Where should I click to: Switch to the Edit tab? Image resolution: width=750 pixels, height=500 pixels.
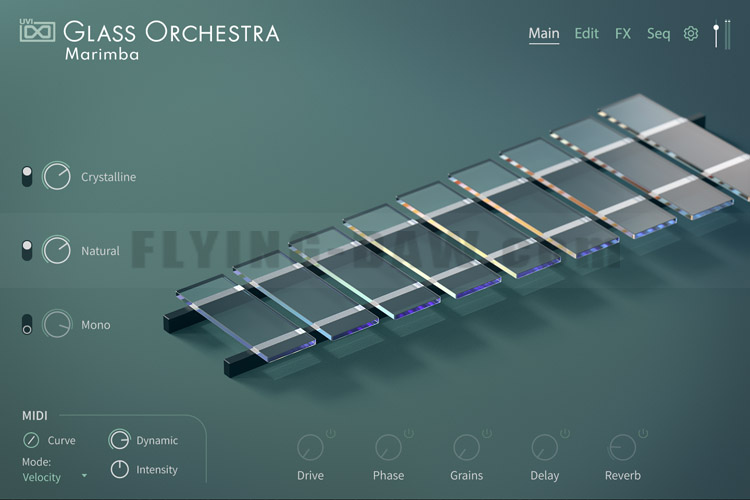click(x=586, y=33)
